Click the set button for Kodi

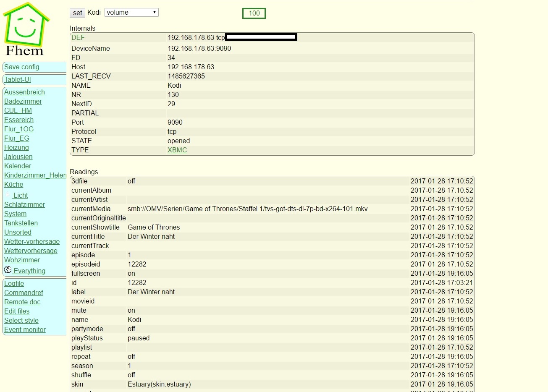click(x=77, y=13)
